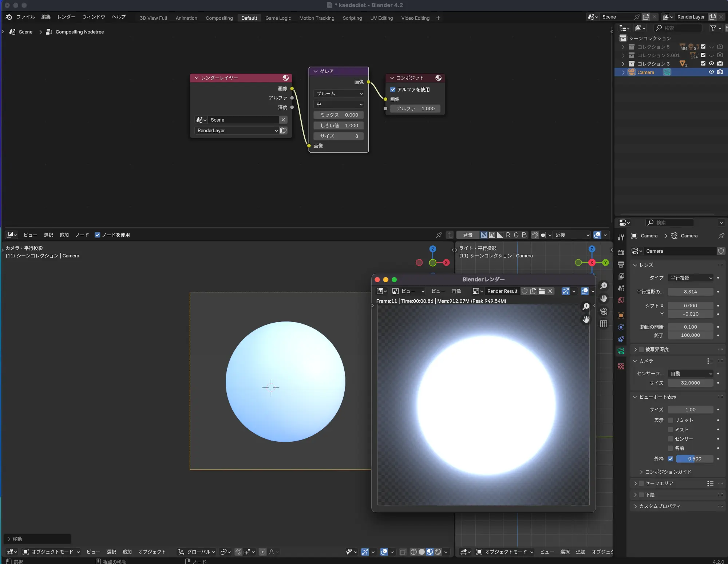Image resolution: width=728 pixels, height=564 pixels.
Task: Open glare type dropdown showing ブルーム
Action: tap(339, 94)
